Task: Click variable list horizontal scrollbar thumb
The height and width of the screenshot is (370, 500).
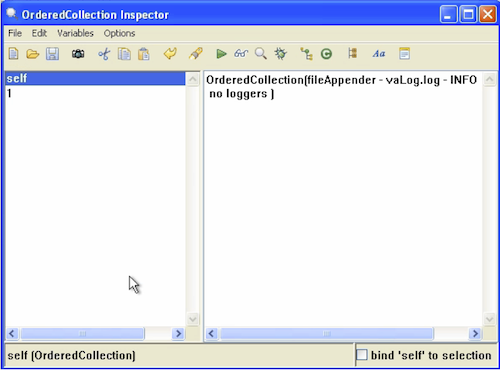Action: (83, 333)
